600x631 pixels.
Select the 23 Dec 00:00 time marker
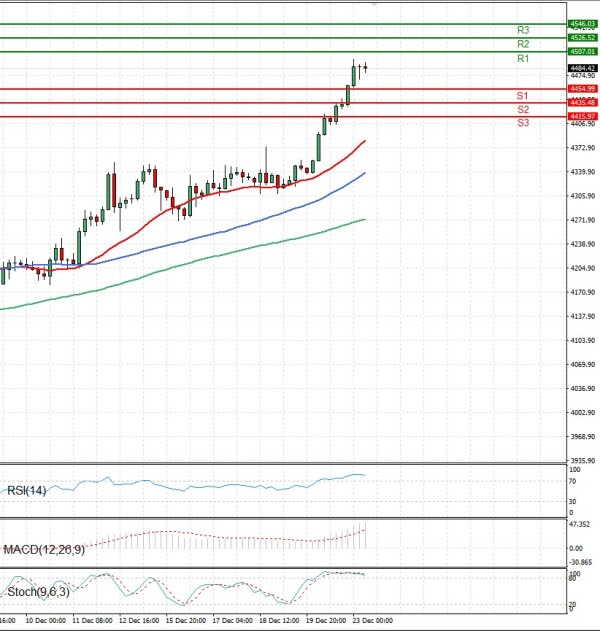[x=370, y=620]
